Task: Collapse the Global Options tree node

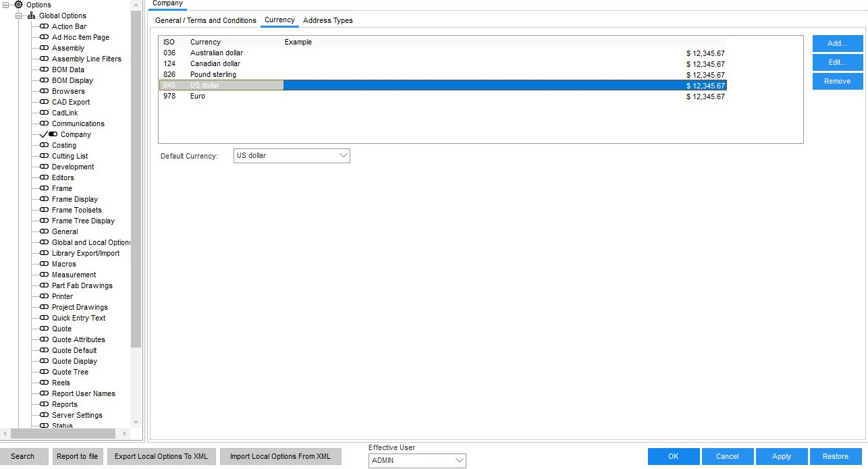Action: tap(19, 16)
